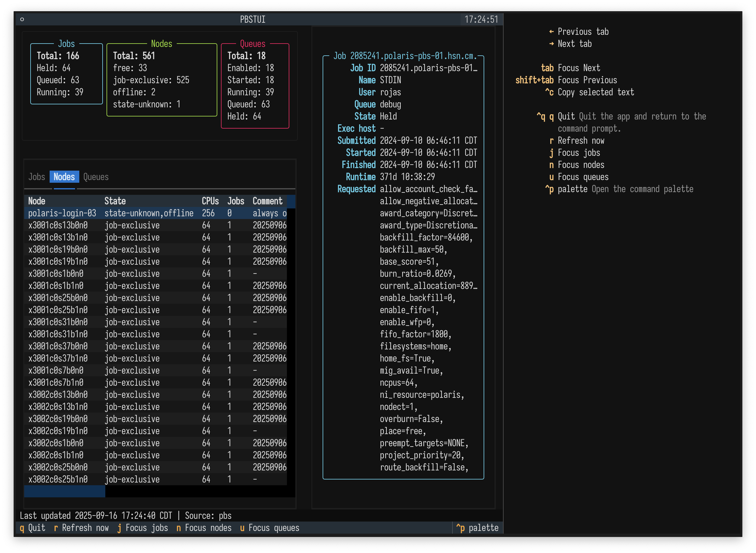Click the clock 17:24:51 in the header
756x553 pixels.
482,19
